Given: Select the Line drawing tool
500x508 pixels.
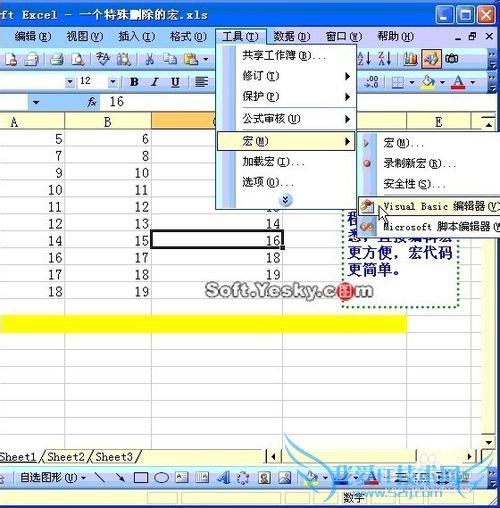Looking at the screenshot, I should click(100, 478).
